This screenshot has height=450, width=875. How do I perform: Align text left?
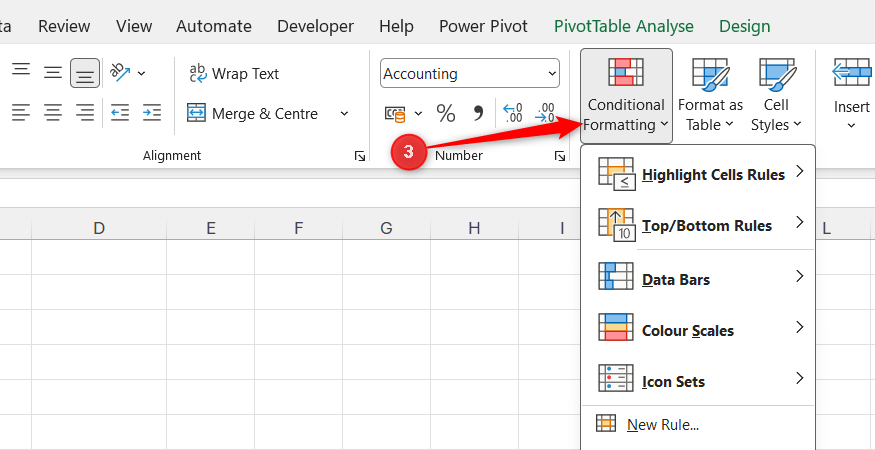pyautogui.click(x=21, y=113)
